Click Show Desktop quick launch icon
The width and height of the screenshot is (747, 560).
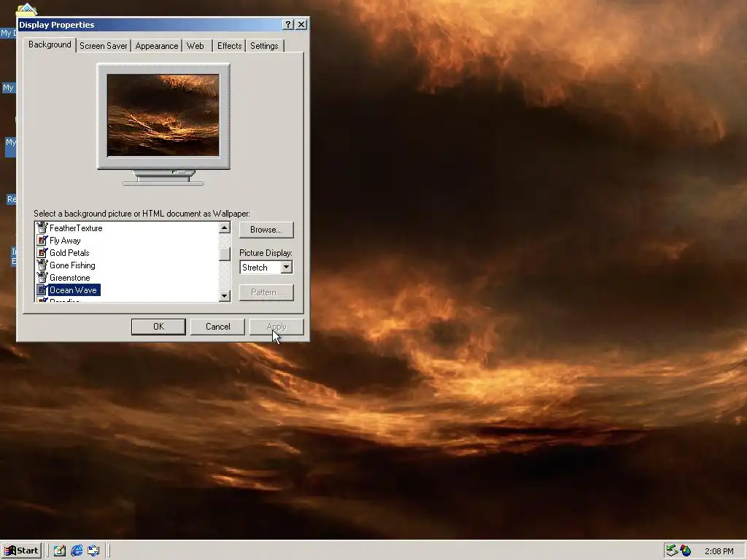[60, 551]
